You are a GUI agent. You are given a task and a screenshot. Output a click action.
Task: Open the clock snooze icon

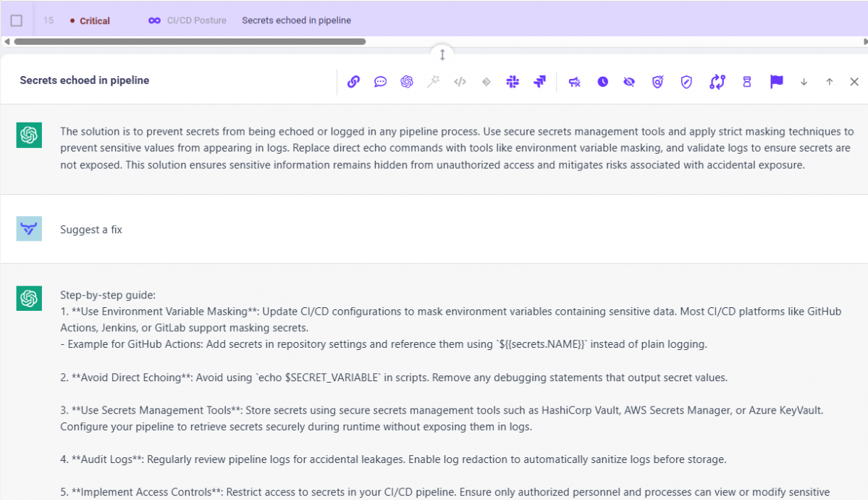click(x=602, y=82)
